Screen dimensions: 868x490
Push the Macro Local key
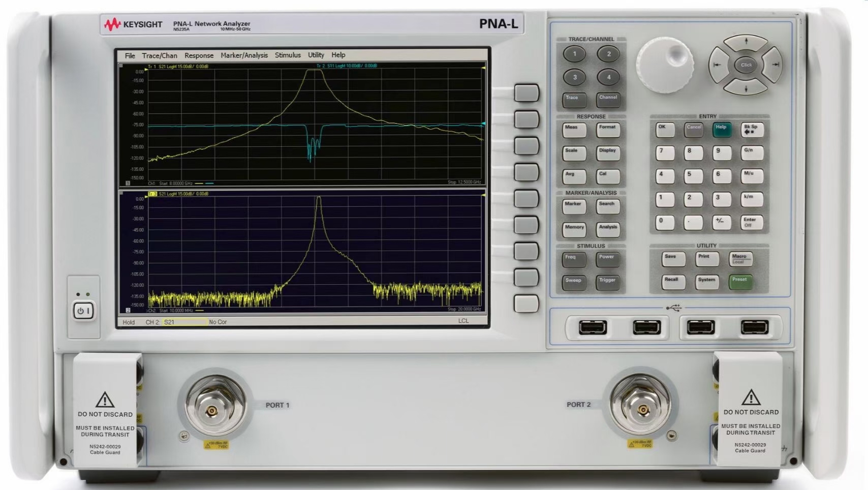point(741,259)
